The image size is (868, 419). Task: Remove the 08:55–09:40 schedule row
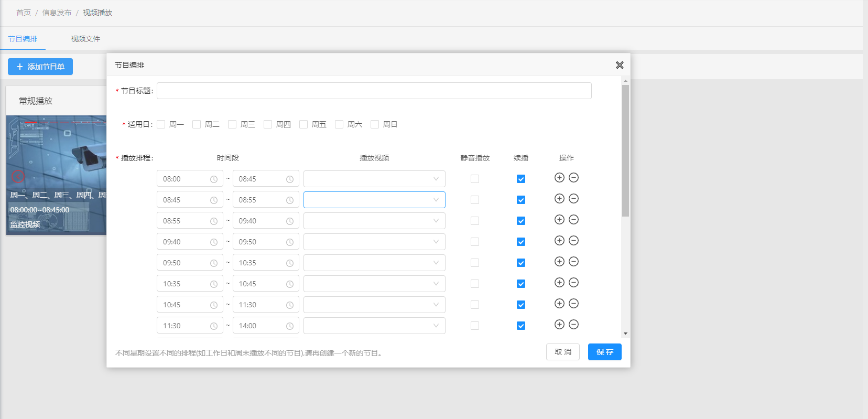pyautogui.click(x=574, y=220)
